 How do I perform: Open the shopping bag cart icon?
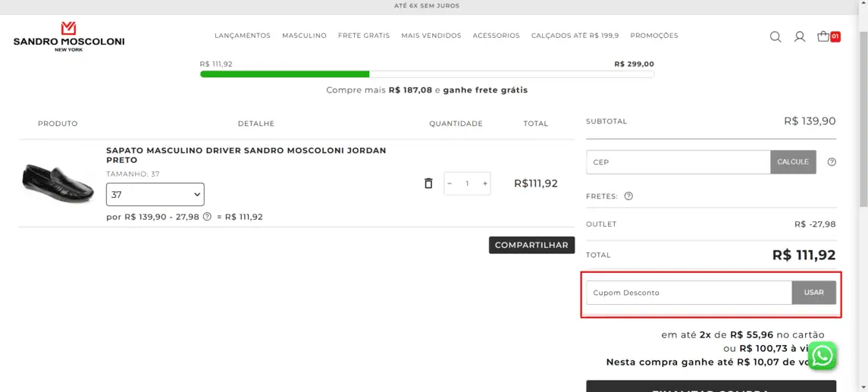(823, 36)
